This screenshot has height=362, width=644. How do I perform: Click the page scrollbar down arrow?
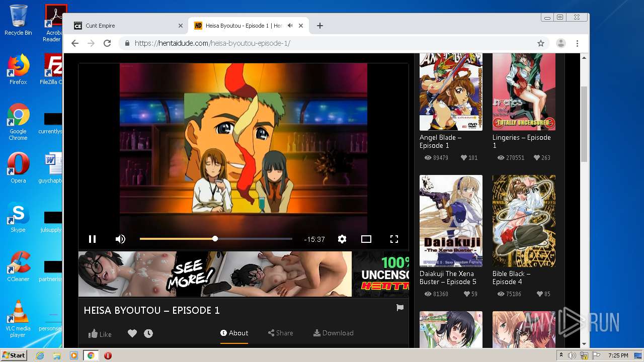(x=584, y=344)
